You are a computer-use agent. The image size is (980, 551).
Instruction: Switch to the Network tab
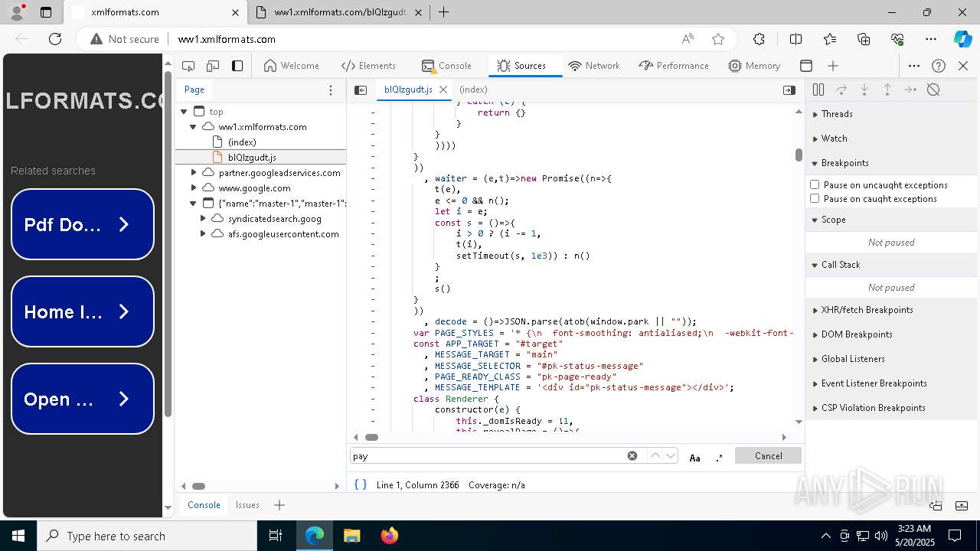point(594,66)
